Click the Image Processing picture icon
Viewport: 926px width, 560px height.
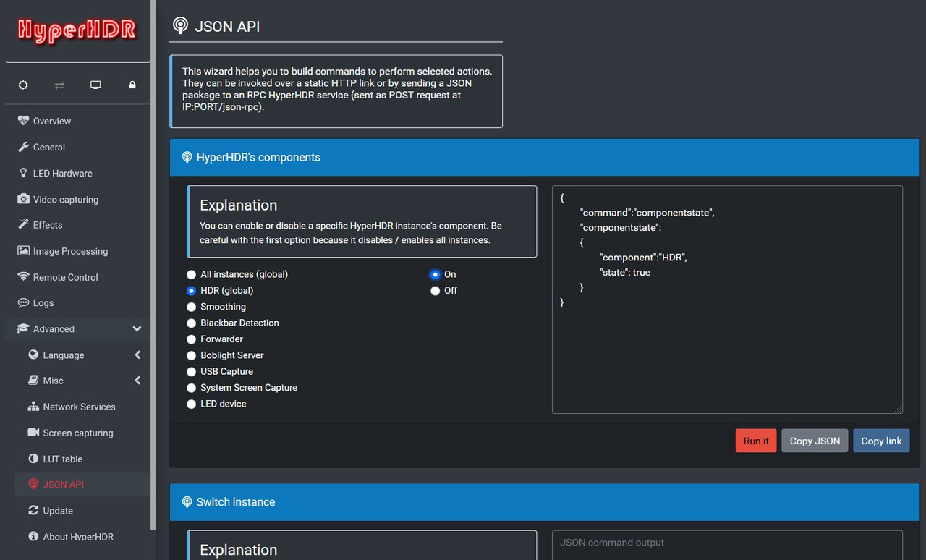pyautogui.click(x=24, y=251)
